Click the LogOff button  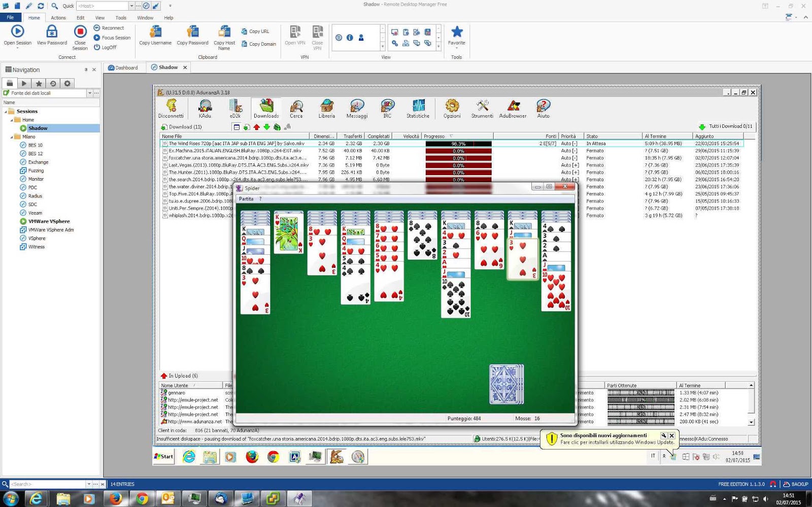tap(105, 47)
